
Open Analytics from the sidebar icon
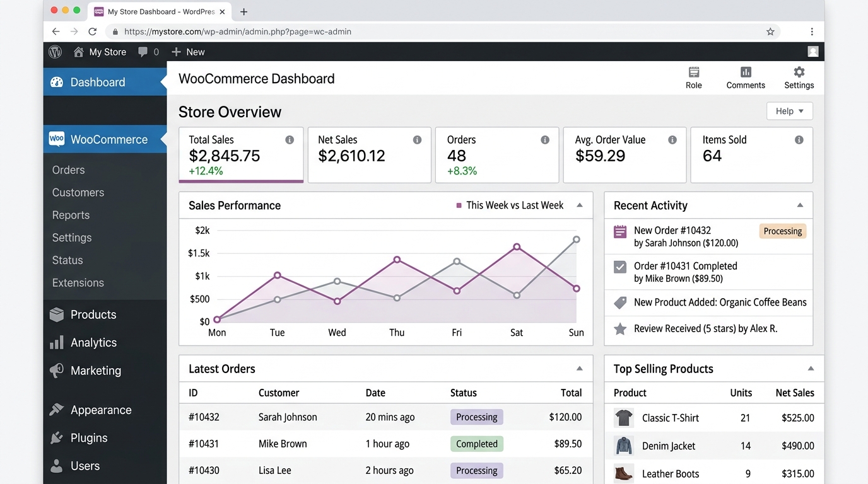pos(56,342)
